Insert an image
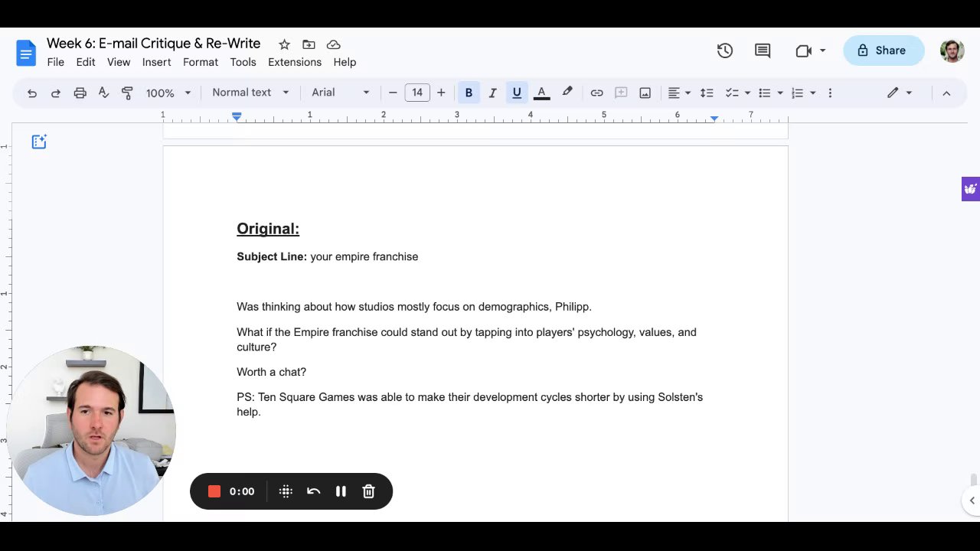980x551 pixels. pyautogui.click(x=645, y=93)
